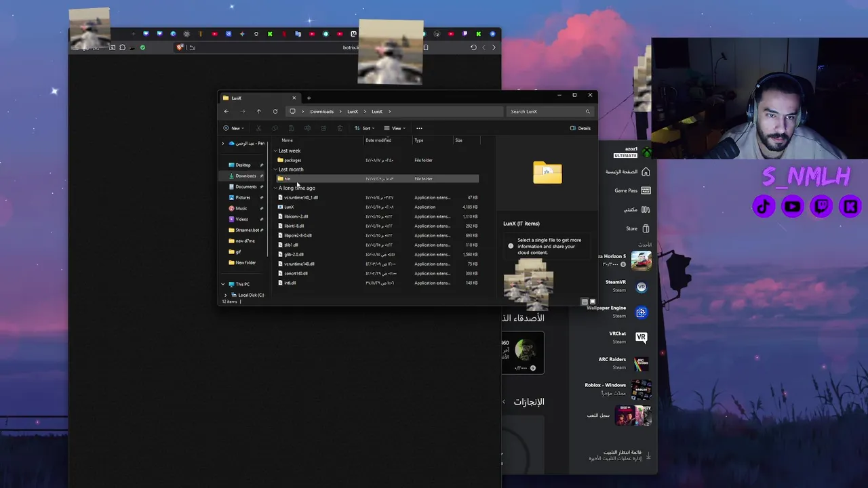This screenshot has width=868, height=488.
Task: Open the See more ellipsis menu
Action: click(419, 128)
